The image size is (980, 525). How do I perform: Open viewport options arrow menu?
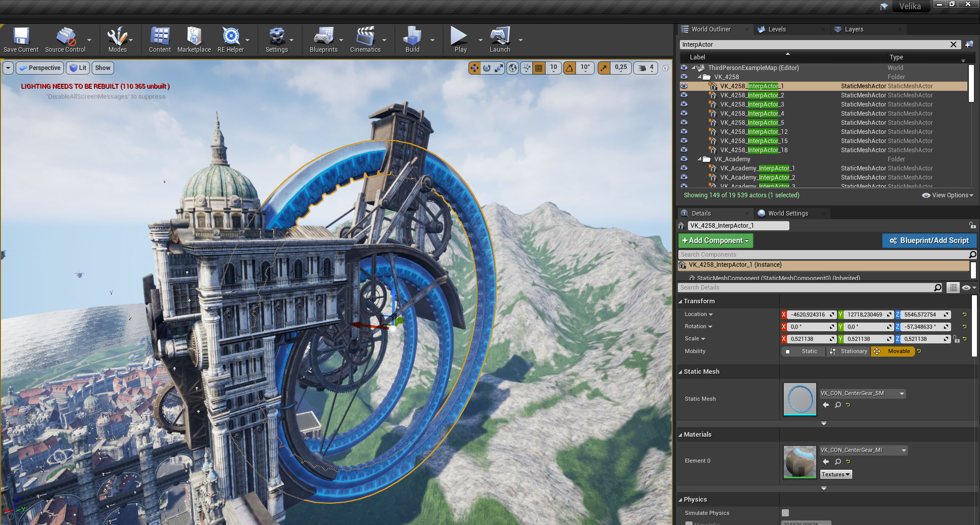click(8, 68)
